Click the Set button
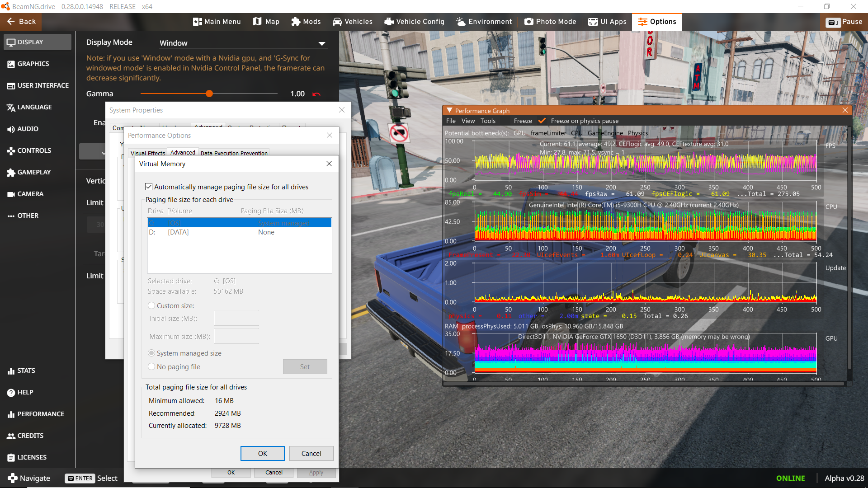This screenshot has width=868, height=488. click(305, 366)
